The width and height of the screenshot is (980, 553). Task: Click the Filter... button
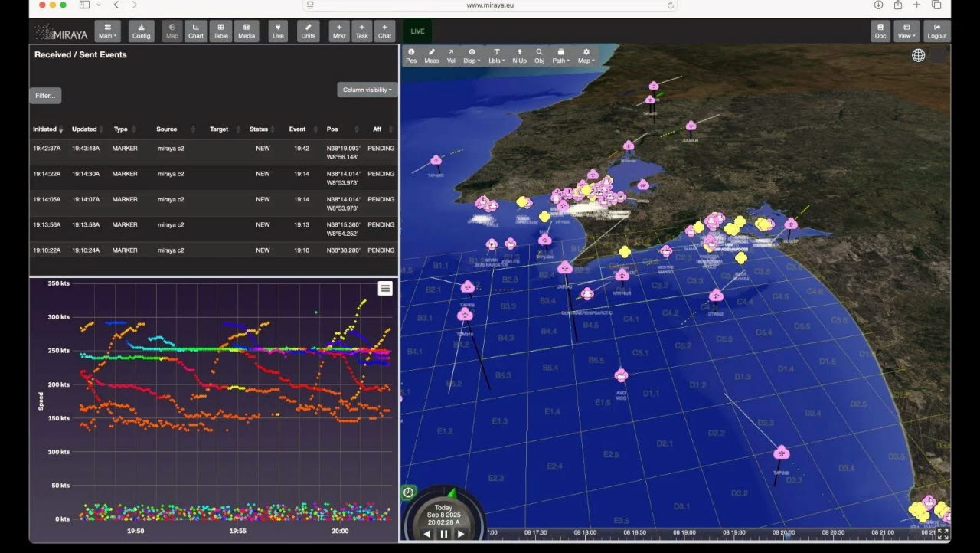[x=45, y=96]
